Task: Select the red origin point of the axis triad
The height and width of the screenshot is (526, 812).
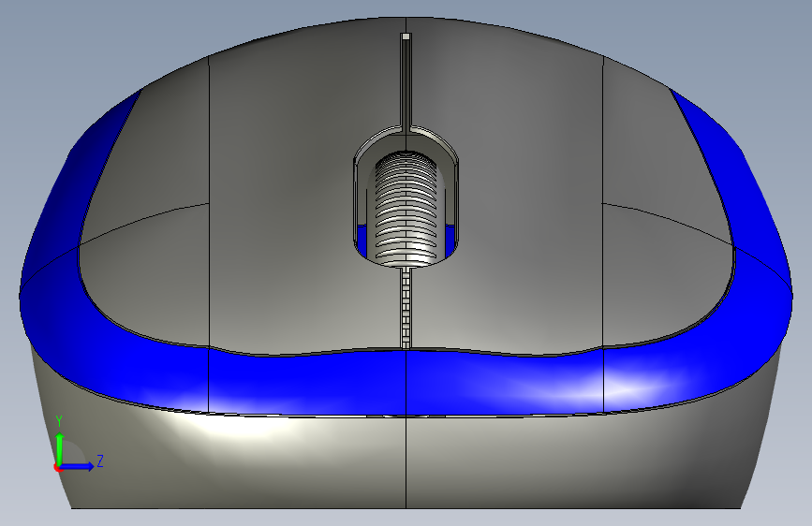Action: 57,467
